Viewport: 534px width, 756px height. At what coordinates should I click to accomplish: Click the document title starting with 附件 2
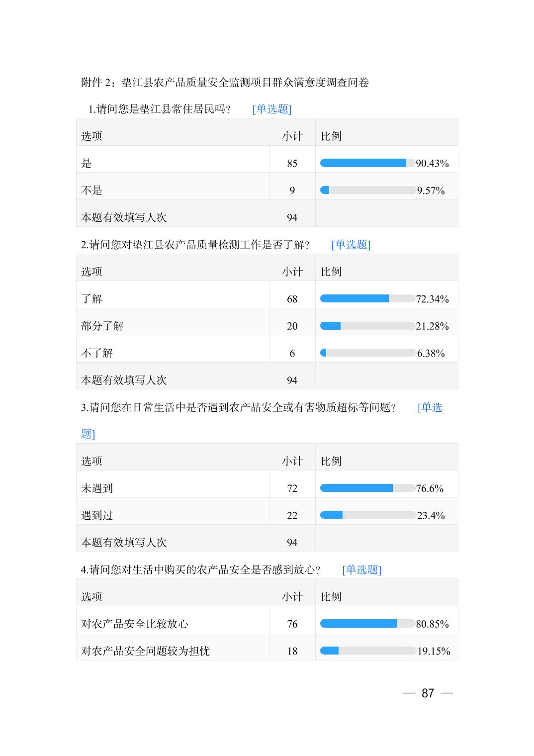click(225, 83)
